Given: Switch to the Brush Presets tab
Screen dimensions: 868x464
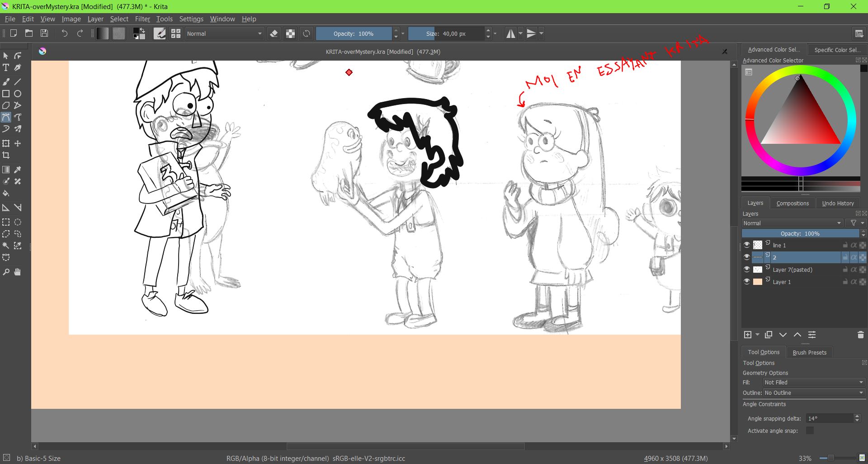Looking at the screenshot, I should 809,352.
